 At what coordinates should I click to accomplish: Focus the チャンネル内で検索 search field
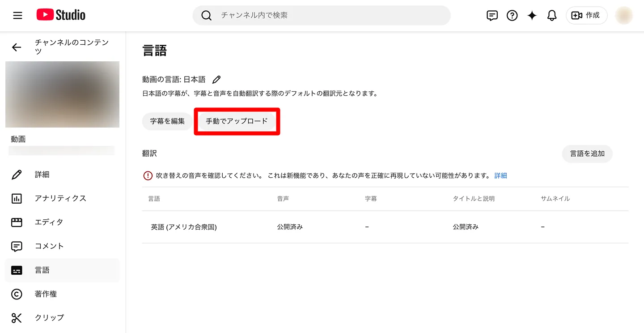[x=321, y=15]
